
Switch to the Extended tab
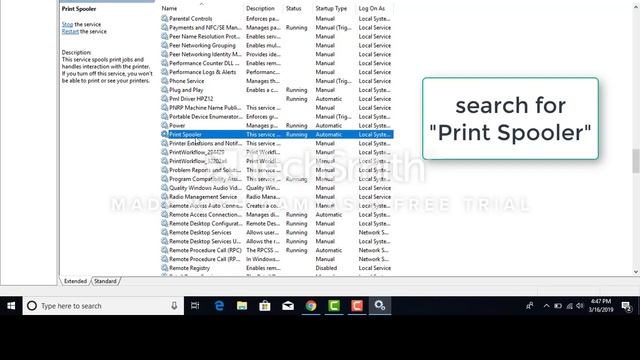coord(75,281)
